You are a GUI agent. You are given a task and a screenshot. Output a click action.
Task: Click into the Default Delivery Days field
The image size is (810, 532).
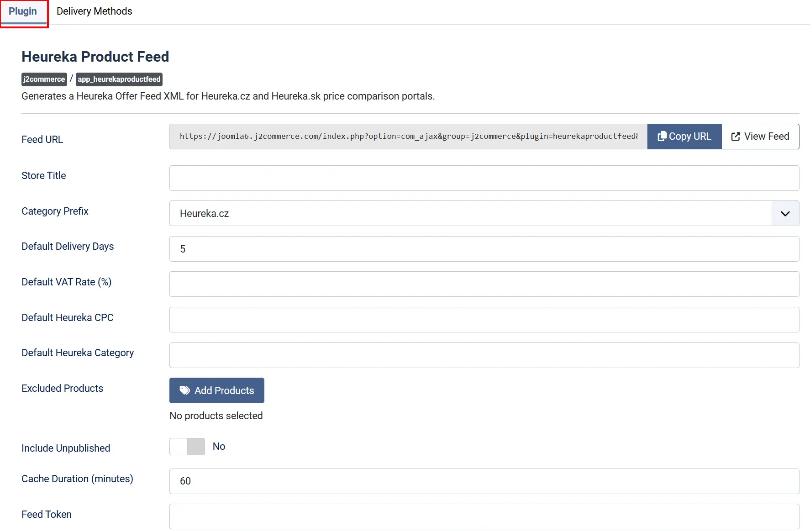click(484, 249)
